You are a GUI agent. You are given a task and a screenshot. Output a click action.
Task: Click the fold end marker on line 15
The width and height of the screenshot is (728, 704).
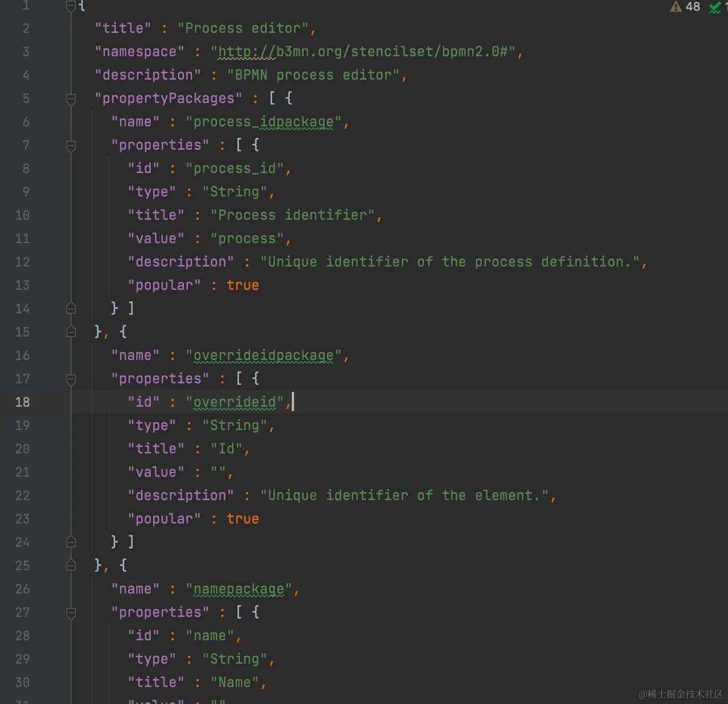pyautogui.click(x=71, y=331)
